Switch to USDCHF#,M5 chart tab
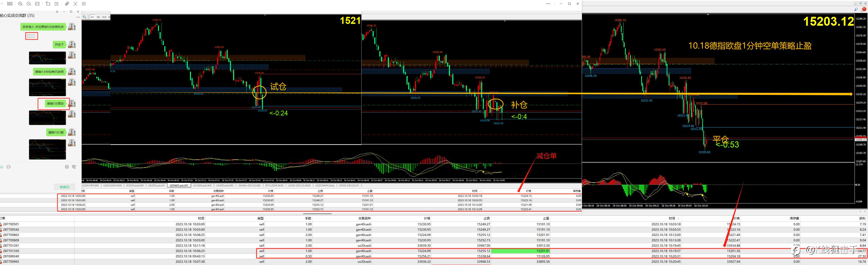Image resolution: width=868 pixels, height=265 pixels. click(x=91, y=185)
